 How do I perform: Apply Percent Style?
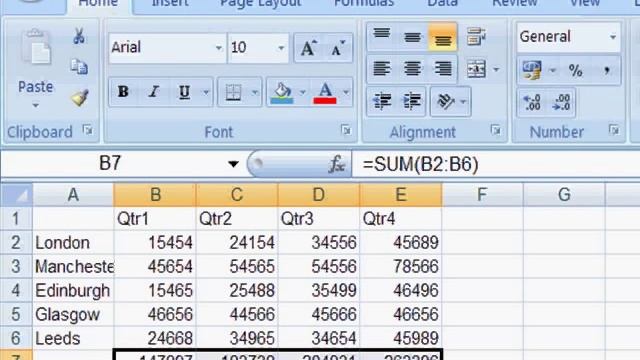click(x=576, y=71)
